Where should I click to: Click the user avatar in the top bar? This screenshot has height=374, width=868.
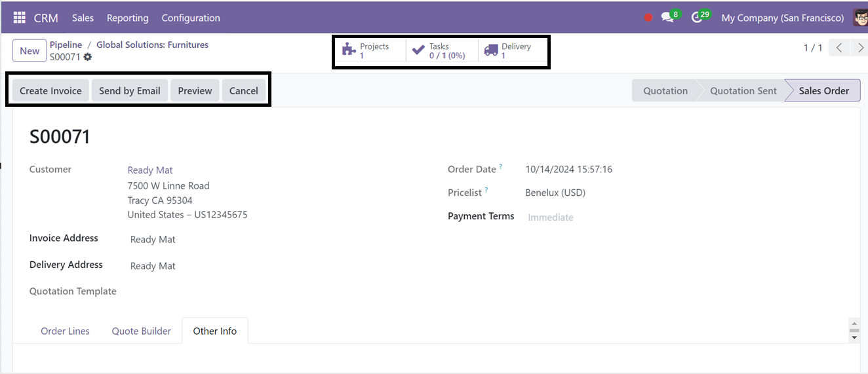(860, 18)
